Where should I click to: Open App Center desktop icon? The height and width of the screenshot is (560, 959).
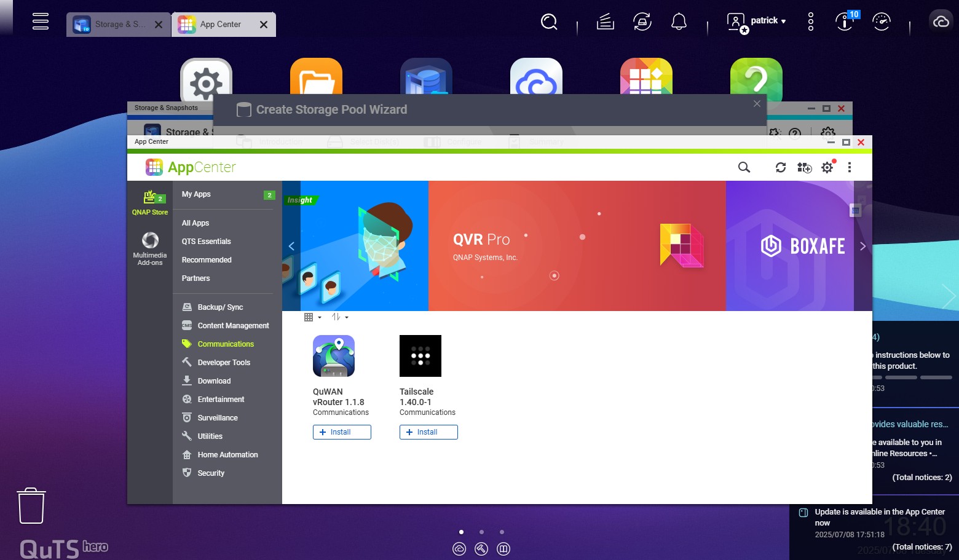(646, 76)
